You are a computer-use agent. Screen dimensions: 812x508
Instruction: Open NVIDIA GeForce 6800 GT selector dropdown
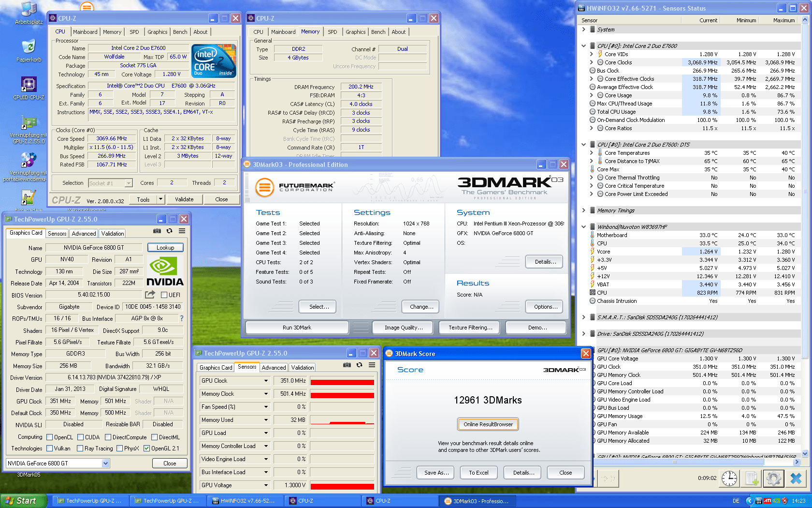pyautogui.click(x=106, y=463)
